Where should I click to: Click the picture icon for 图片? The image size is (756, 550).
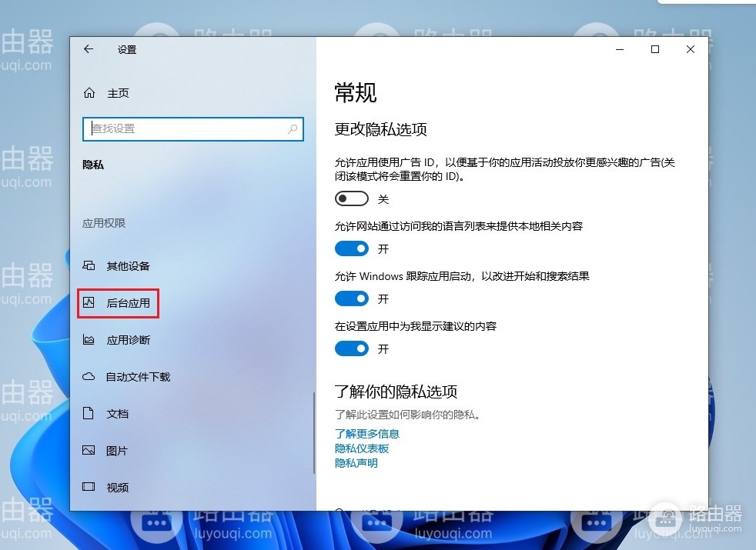(x=89, y=450)
